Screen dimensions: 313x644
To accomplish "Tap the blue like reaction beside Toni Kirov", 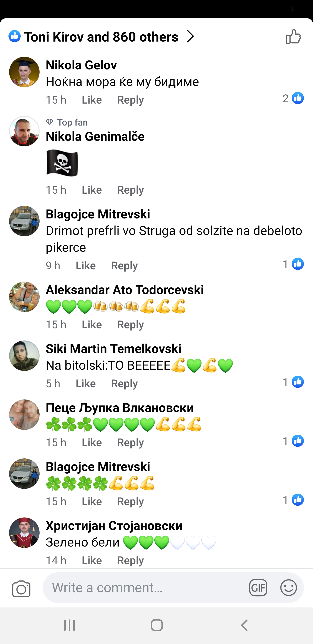I will 15,36.
